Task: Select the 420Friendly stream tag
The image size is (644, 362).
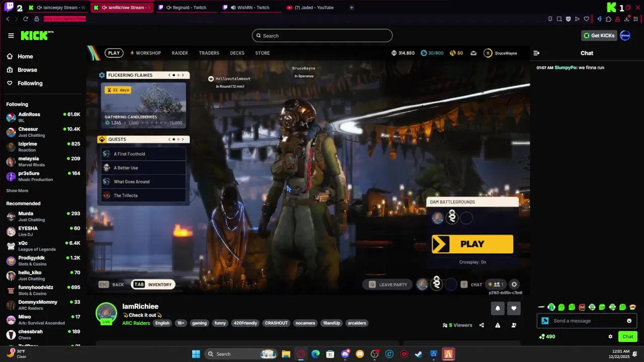Action: pyautogui.click(x=245, y=323)
